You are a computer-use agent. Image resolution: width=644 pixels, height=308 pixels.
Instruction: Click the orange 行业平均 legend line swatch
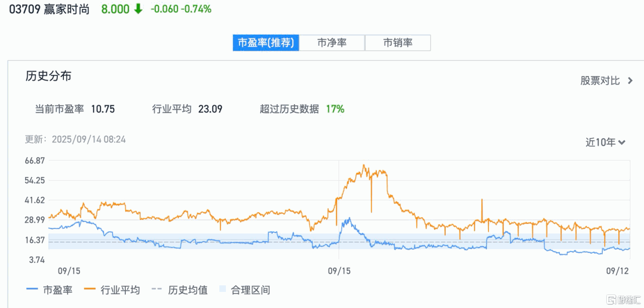(x=91, y=290)
